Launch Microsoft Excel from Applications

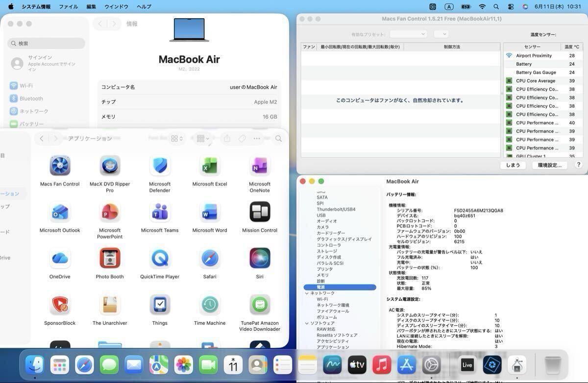tap(210, 166)
